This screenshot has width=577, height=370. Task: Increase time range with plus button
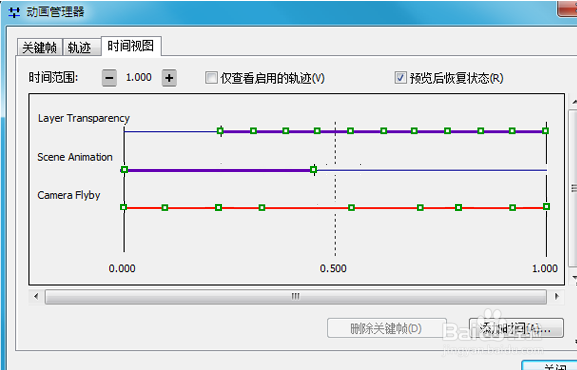[169, 78]
